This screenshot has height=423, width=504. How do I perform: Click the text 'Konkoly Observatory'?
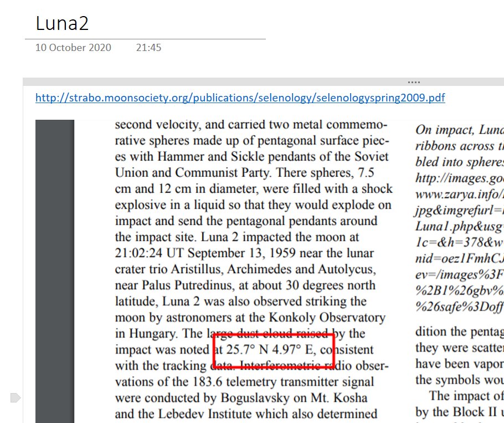(327, 318)
